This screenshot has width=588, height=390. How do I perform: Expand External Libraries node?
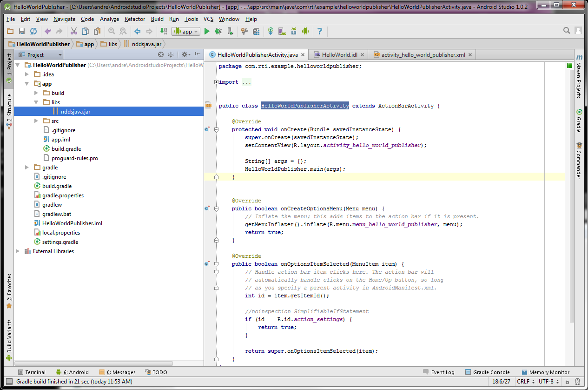[18, 251]
